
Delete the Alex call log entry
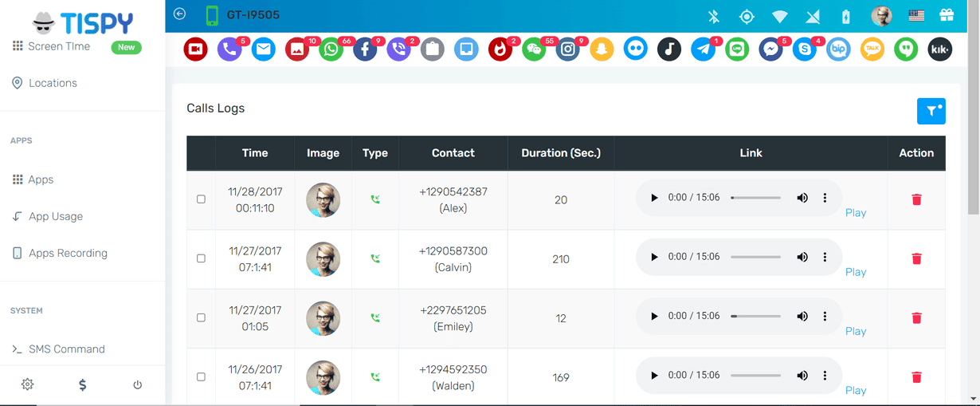click(x=916, y=199)
